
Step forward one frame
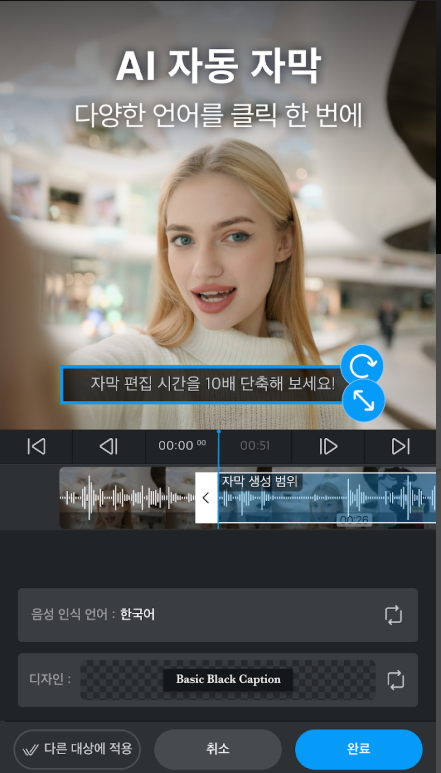[x=328, y=446]
